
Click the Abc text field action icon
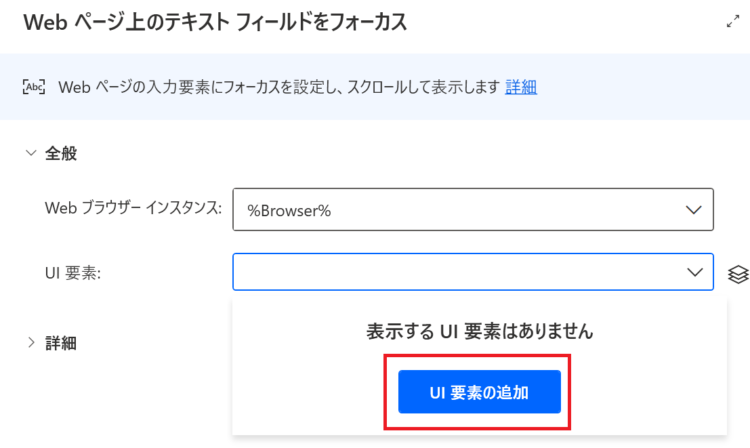[34, 87]
